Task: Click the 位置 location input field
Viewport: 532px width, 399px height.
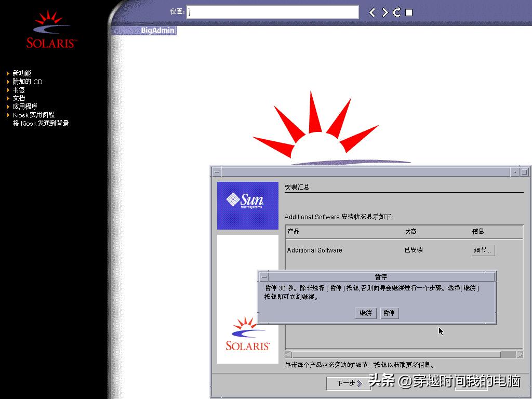Action: 272,12
